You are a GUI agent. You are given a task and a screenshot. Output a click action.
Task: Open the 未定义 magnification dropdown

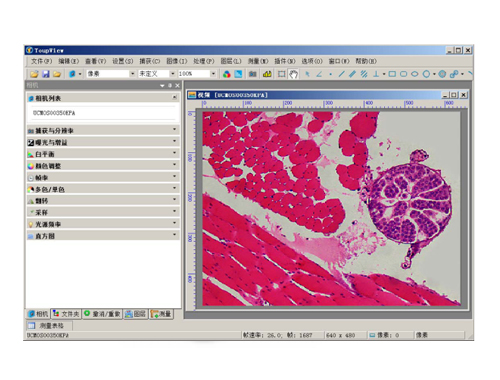pyautogui.click(x=172, y=74)
